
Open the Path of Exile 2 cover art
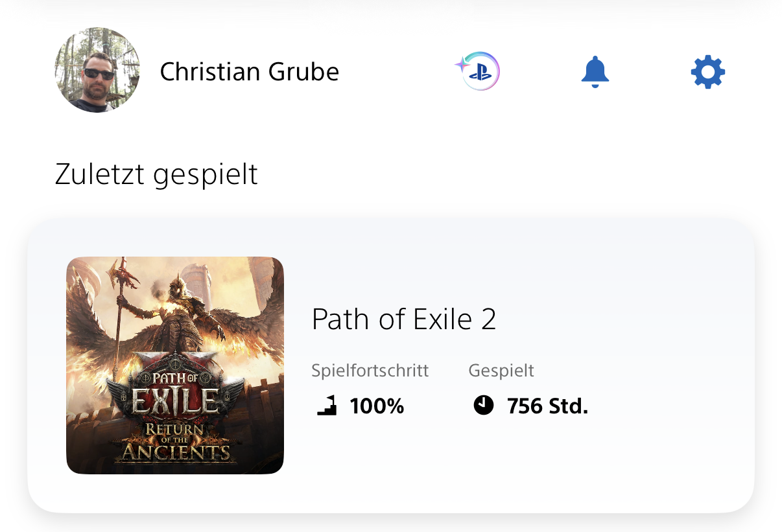tap(175, 365)
